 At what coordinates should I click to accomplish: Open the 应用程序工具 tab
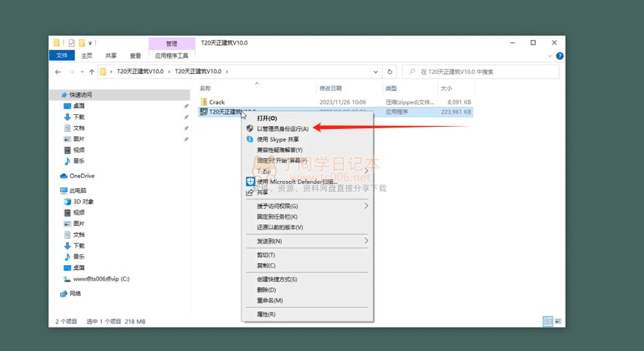[172, 56]
